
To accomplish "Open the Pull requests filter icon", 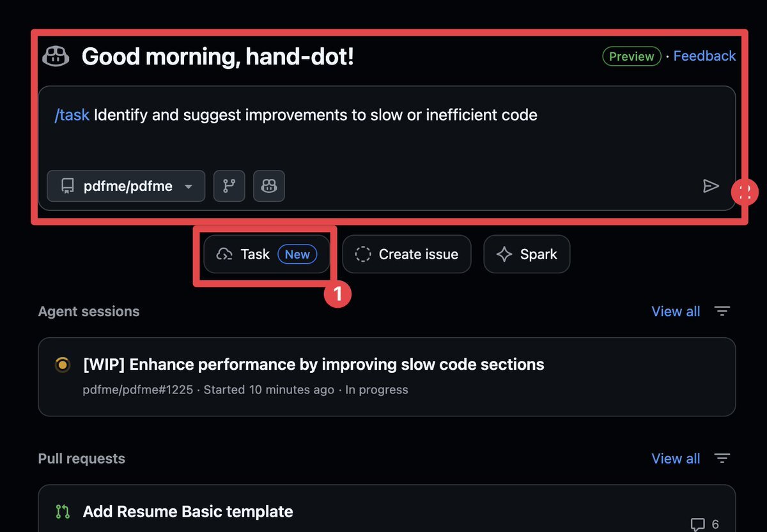I will pyautogui.click(x=722, y=459).
